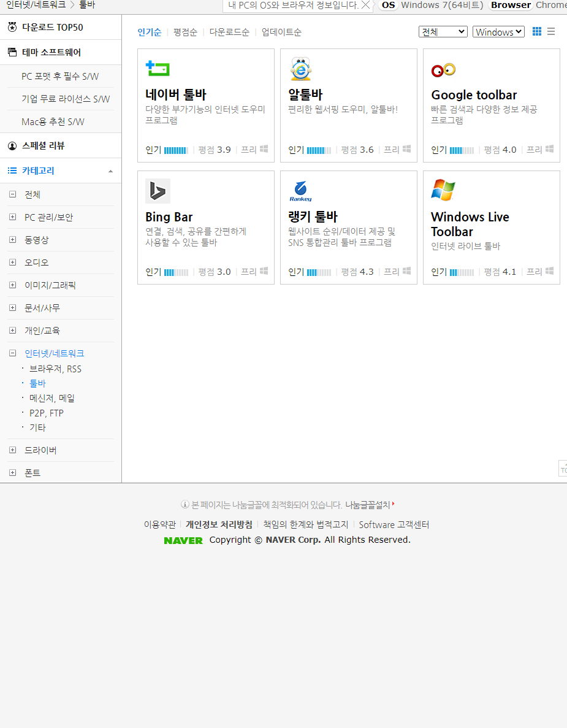This screenshot has width=567, height=728.
Task: Open Mac용 추천 S/W menu
Action: 53,122
